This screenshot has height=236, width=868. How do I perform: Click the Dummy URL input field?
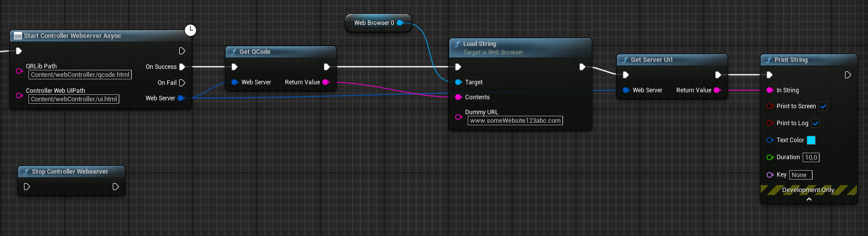(x=515, y=121)
